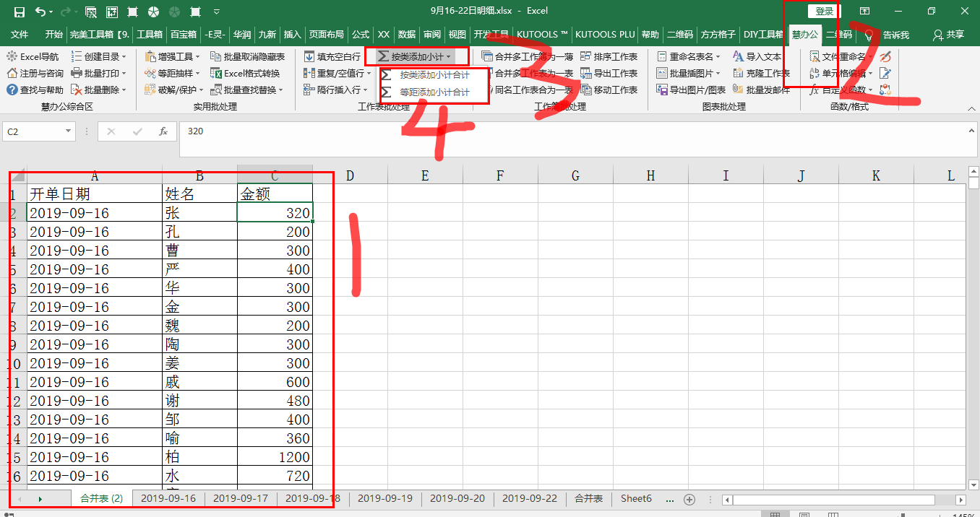Click the Undo arrow icon

(x=41, y=12)
